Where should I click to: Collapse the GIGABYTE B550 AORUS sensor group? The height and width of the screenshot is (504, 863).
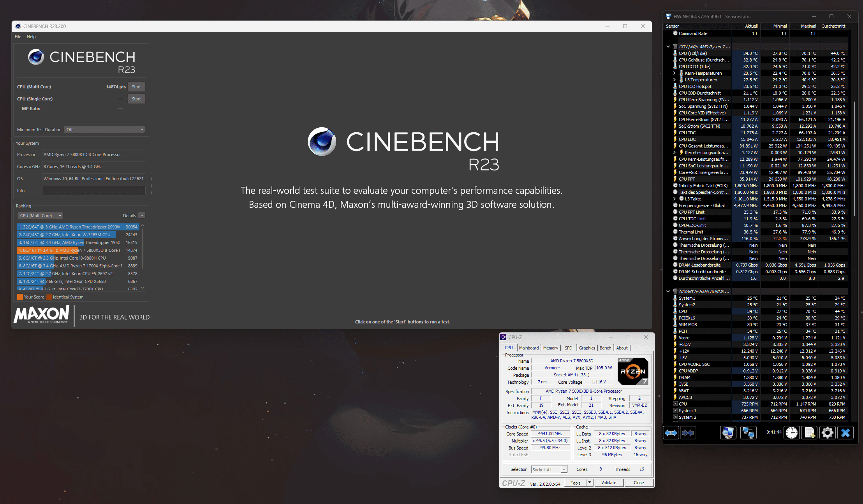[668, 292]
